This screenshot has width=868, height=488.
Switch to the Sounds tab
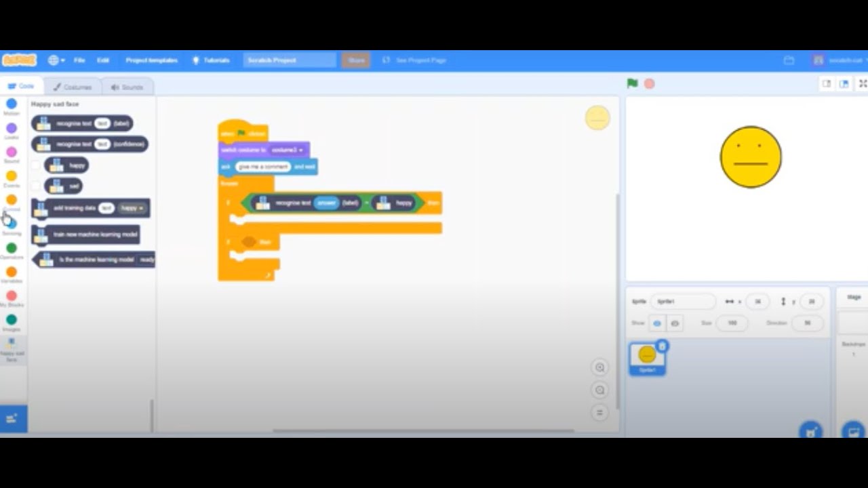tap(127, 87)
